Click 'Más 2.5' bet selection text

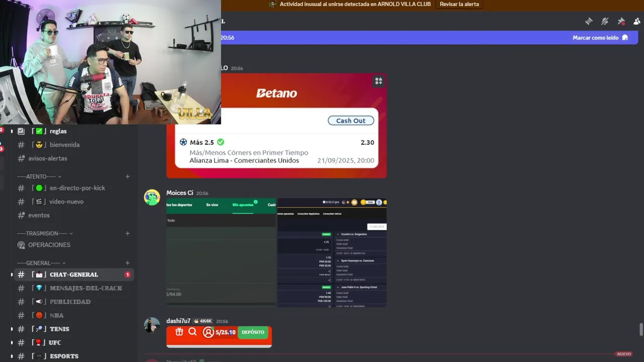[202, 142]
